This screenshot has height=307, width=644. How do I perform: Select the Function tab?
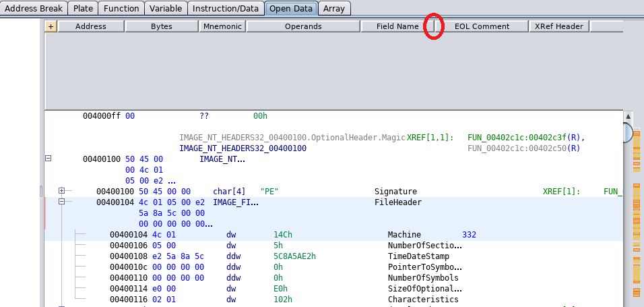click(121, 8)
